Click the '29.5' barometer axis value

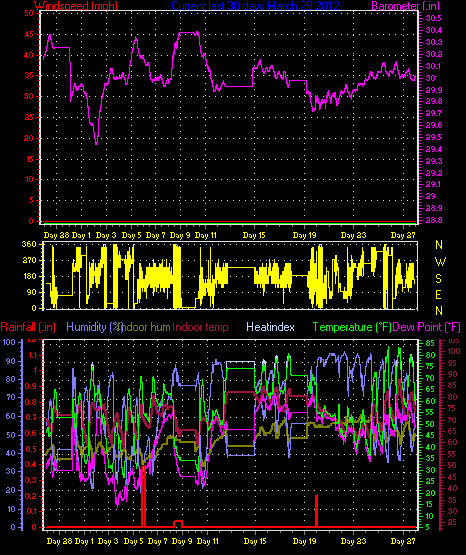click(x=433, y=137)
